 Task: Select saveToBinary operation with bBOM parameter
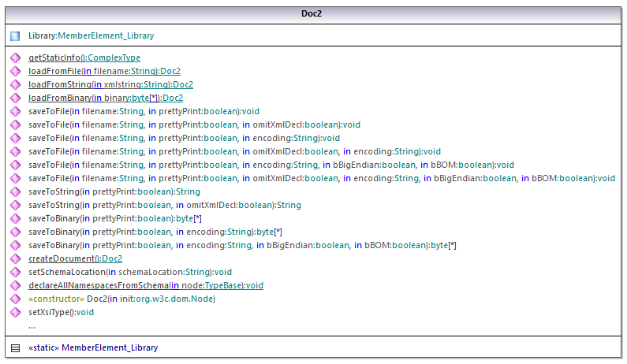tap(242, 245)
